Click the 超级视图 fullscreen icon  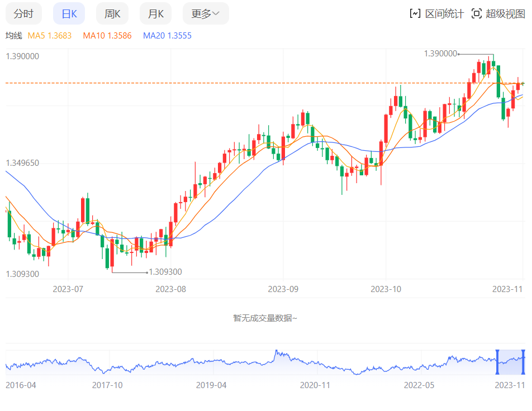[477, 13]
